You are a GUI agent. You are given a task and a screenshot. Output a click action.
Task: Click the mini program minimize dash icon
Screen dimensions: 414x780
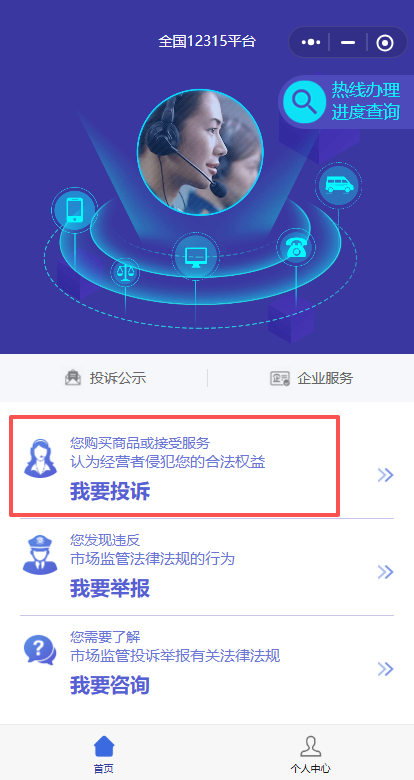point(348,43)
